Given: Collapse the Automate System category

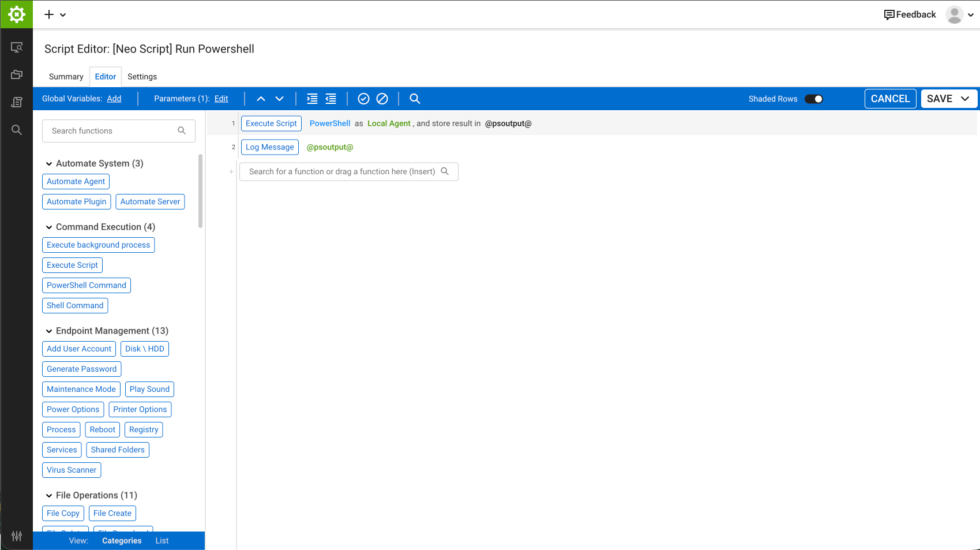Looking at the screenshot, I should pos(49,164).
